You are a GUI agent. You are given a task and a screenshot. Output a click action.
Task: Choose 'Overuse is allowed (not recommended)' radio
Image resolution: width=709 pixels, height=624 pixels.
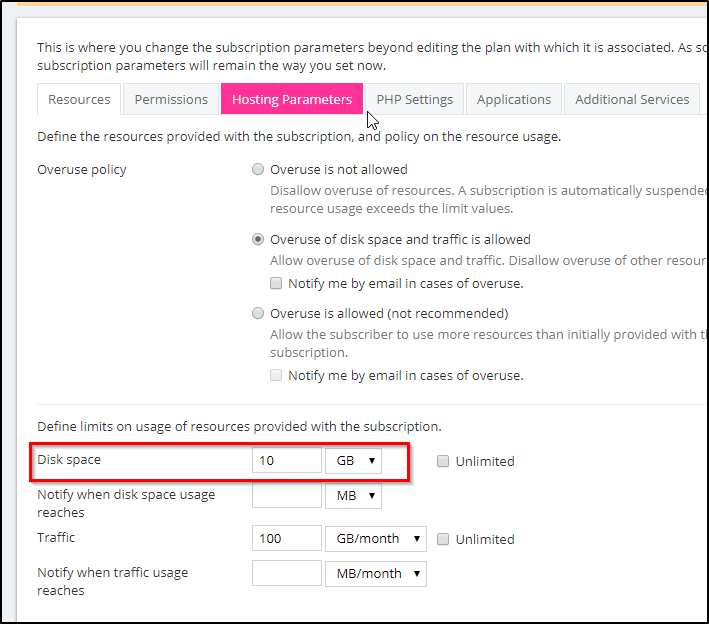tap(259, 313)
